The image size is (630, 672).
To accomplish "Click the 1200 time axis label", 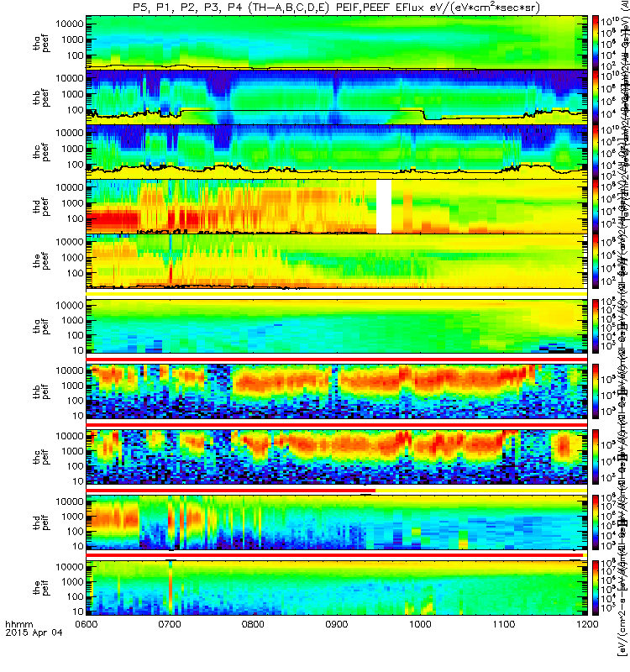I will click(587, 624).
